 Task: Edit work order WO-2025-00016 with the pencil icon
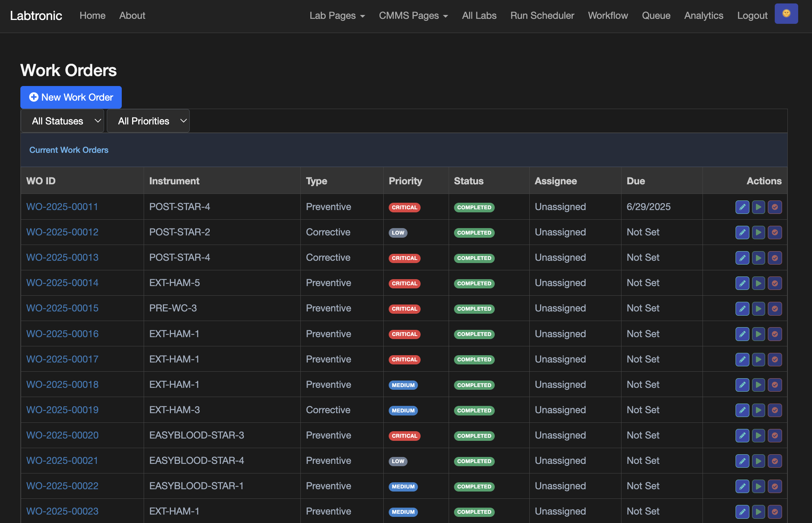(x=742, y=334)
